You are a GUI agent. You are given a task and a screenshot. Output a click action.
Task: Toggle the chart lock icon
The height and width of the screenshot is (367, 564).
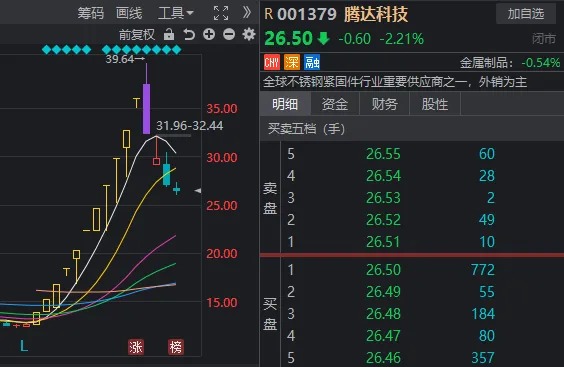click(x=169, y=35)
